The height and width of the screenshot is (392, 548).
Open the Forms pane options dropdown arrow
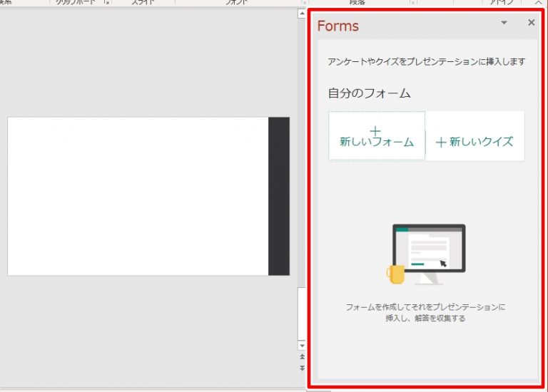click(x=504, y=23)
